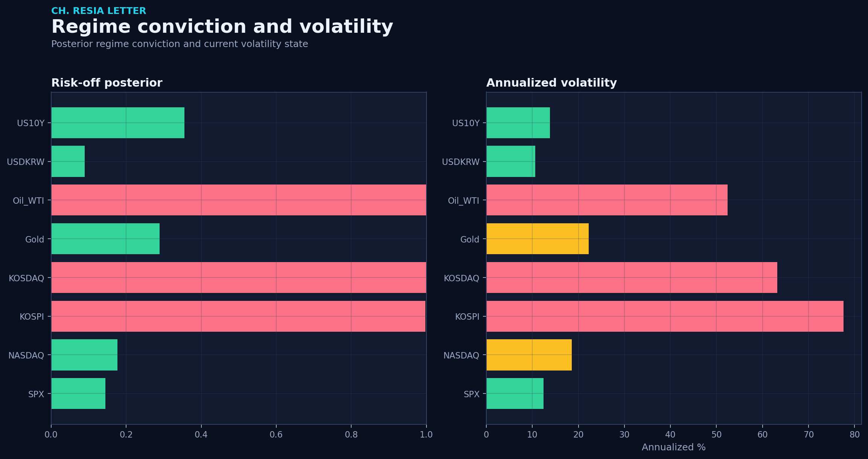Select the NASDAQ green risk-off bar

click(x=84, y=355)
